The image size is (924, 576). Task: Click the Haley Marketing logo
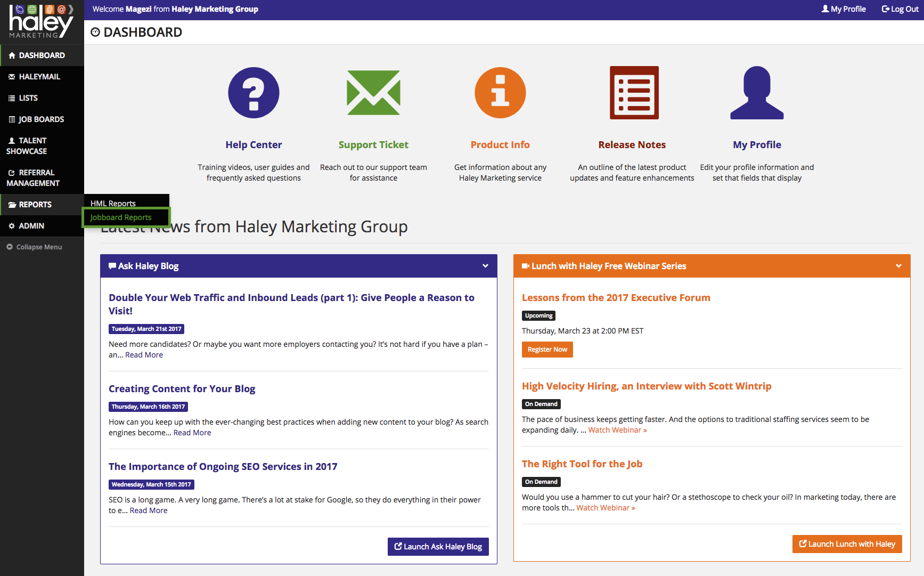click(x=42, y=21)
